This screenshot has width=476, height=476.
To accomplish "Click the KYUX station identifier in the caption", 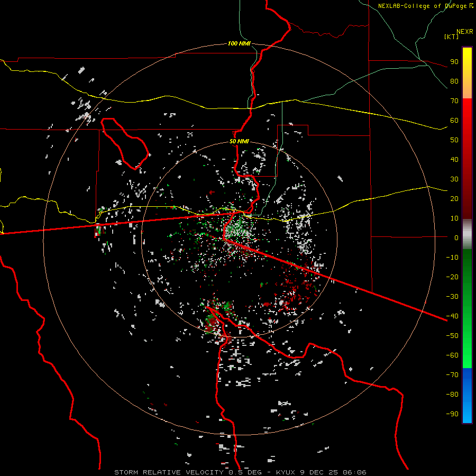I will [x=286, y=472].
